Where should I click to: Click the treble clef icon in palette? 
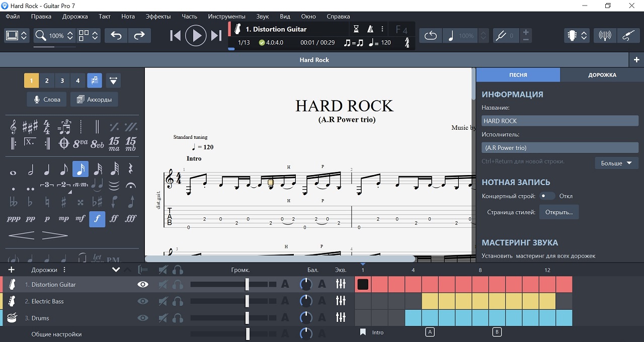(14, 126)
